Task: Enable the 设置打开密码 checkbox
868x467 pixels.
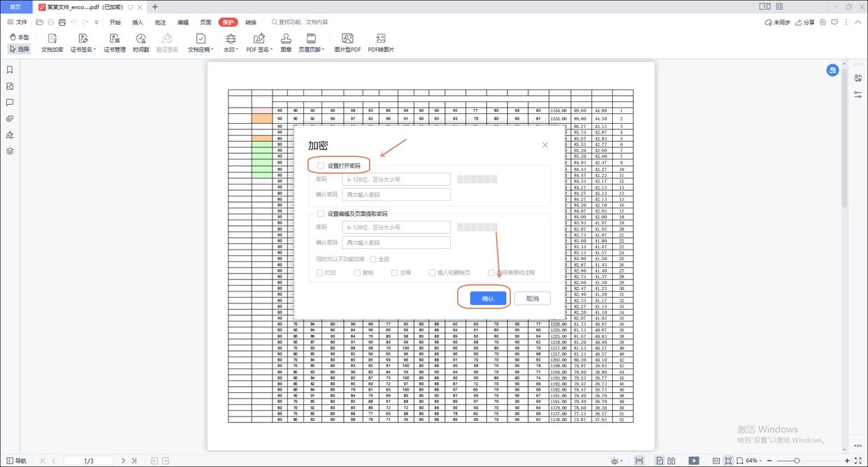Action: click(x=321, y=166)
